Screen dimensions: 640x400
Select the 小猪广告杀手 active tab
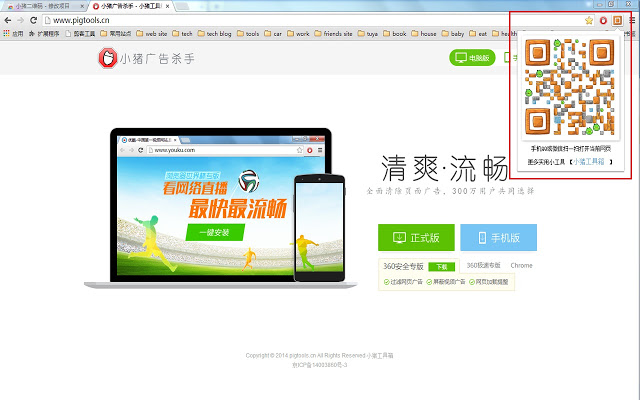pyautogui.click(x=131, y=6)
